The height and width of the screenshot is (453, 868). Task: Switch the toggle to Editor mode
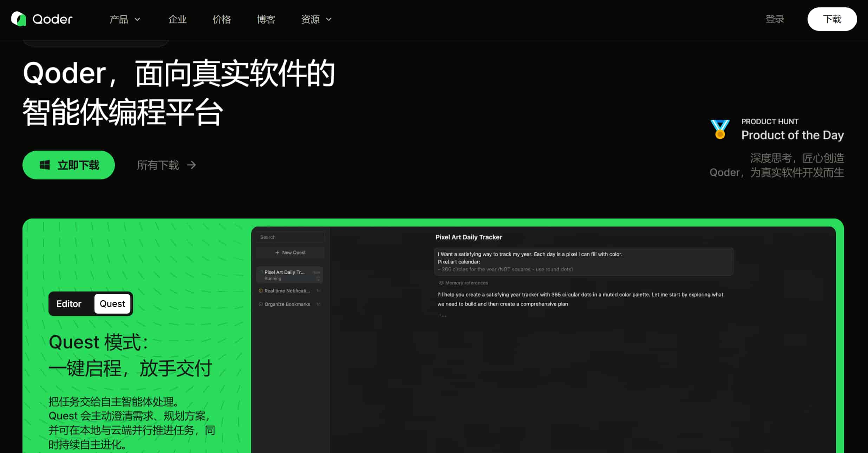coord(69,304)
